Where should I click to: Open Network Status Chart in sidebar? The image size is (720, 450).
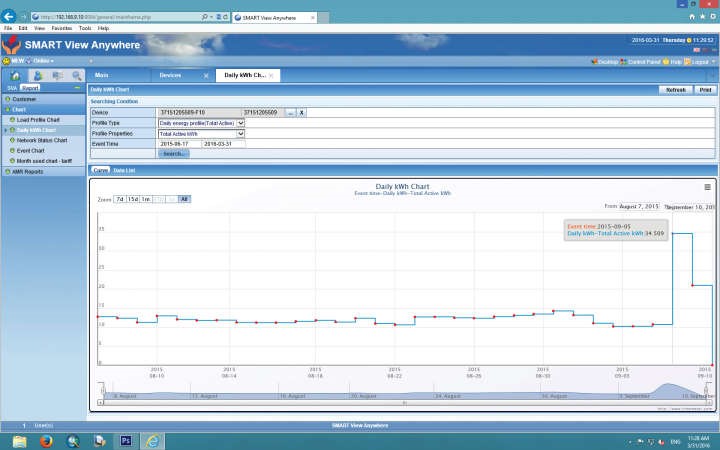point(42,141)
